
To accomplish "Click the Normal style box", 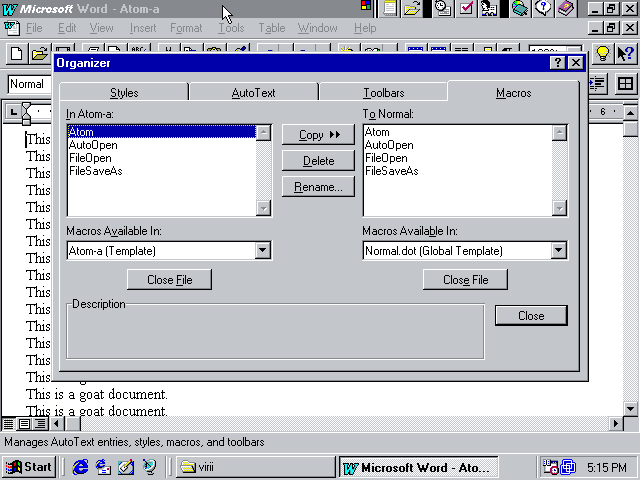I will point(29,84).
